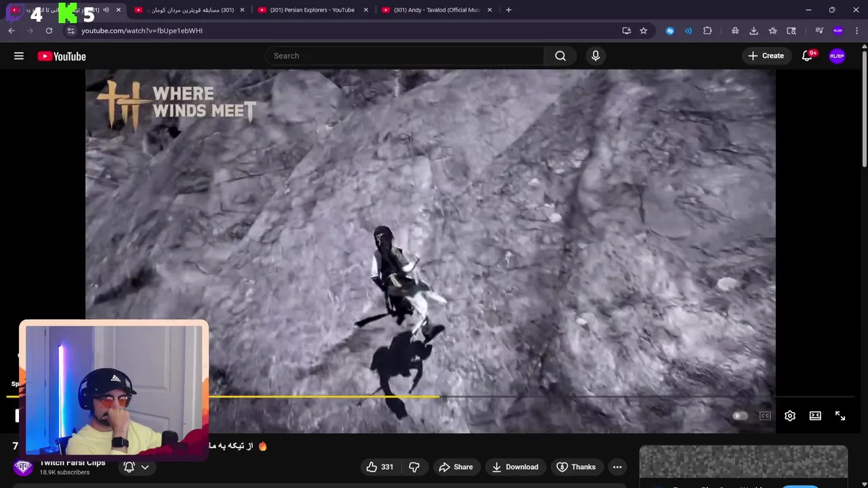Reload the current page
868x488 pixels.
pos(49,30)
